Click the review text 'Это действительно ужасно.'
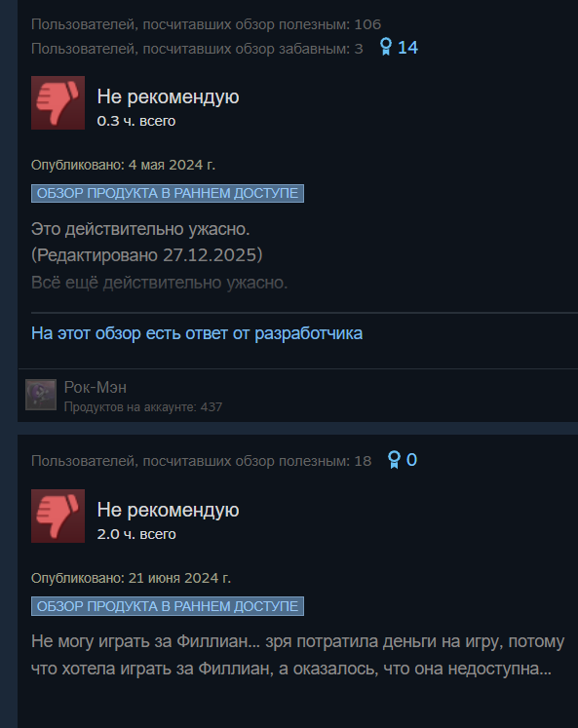The width and height of the screenshot is (578, 728). pos(140,229)
